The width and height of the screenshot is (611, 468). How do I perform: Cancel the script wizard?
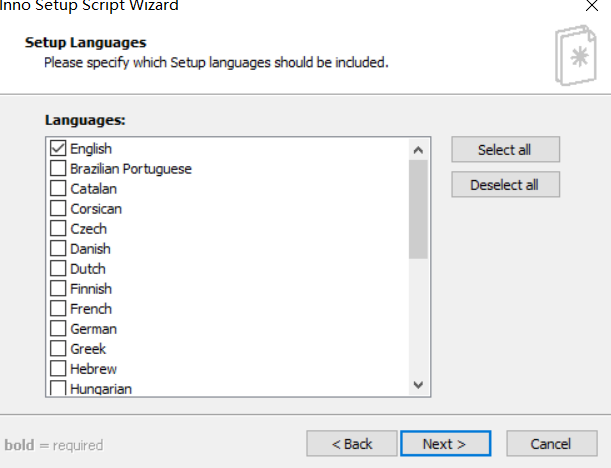tap(552, 443)
